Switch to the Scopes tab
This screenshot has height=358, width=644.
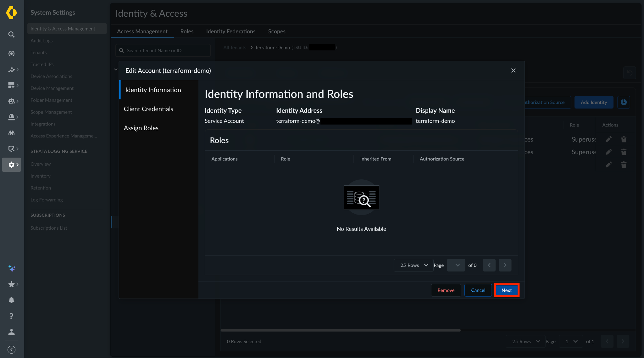tap(277, 31)
